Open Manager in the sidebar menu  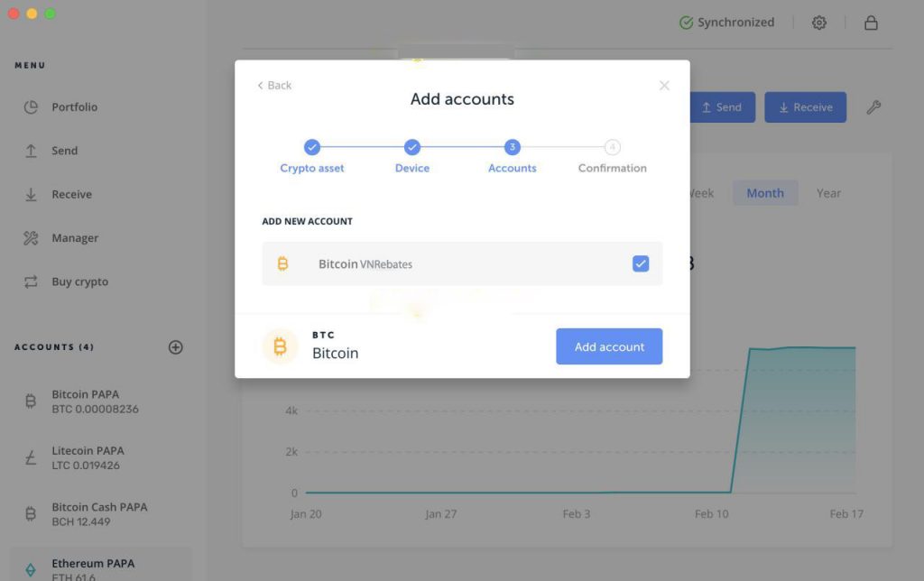pos(75,238)
